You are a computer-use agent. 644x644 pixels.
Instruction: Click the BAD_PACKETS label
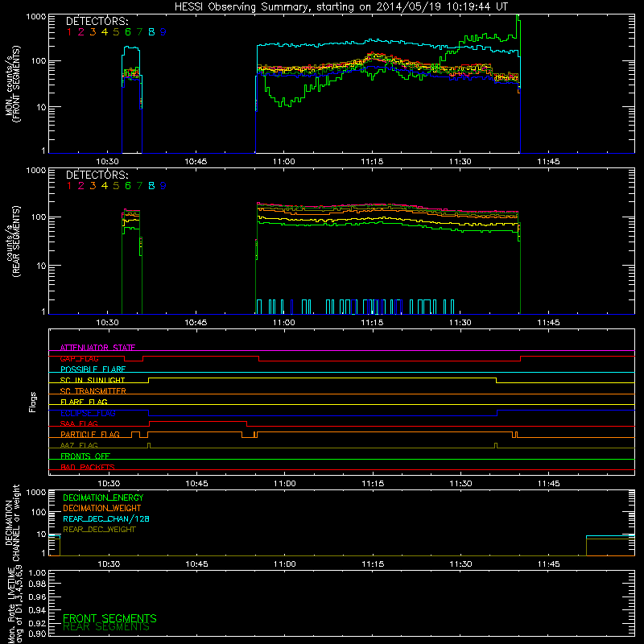[x=88, y=467]
